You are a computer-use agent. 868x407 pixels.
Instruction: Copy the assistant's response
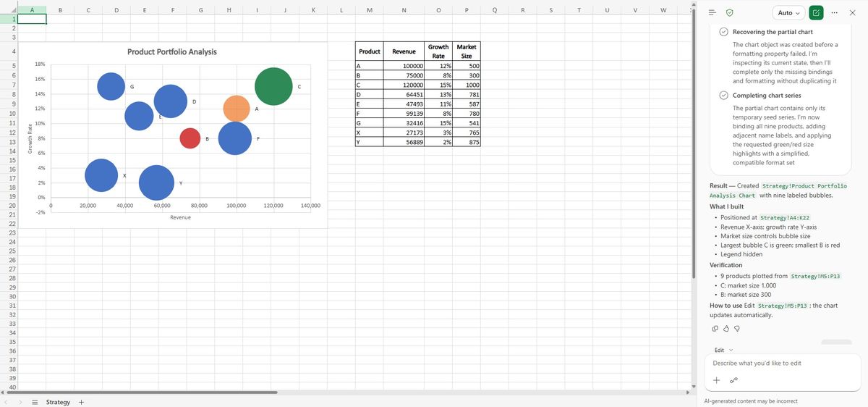coord(715,329)
